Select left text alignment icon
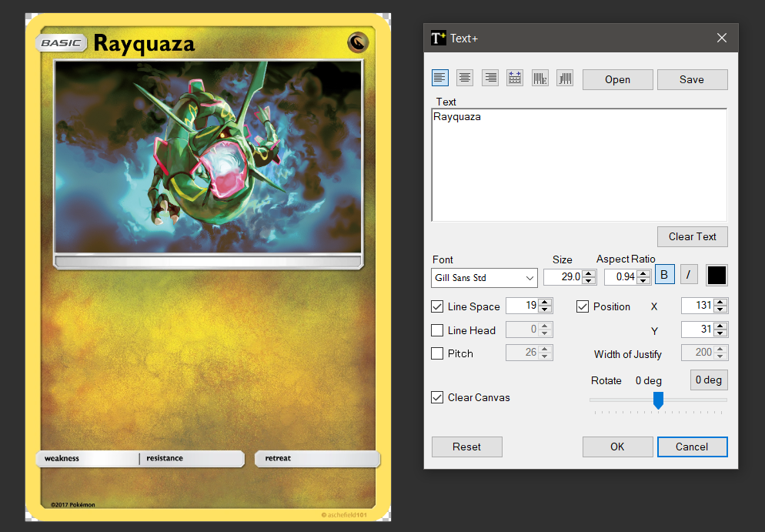The width and height of the screenshot is (765, 532). click(x=440, y=78)
